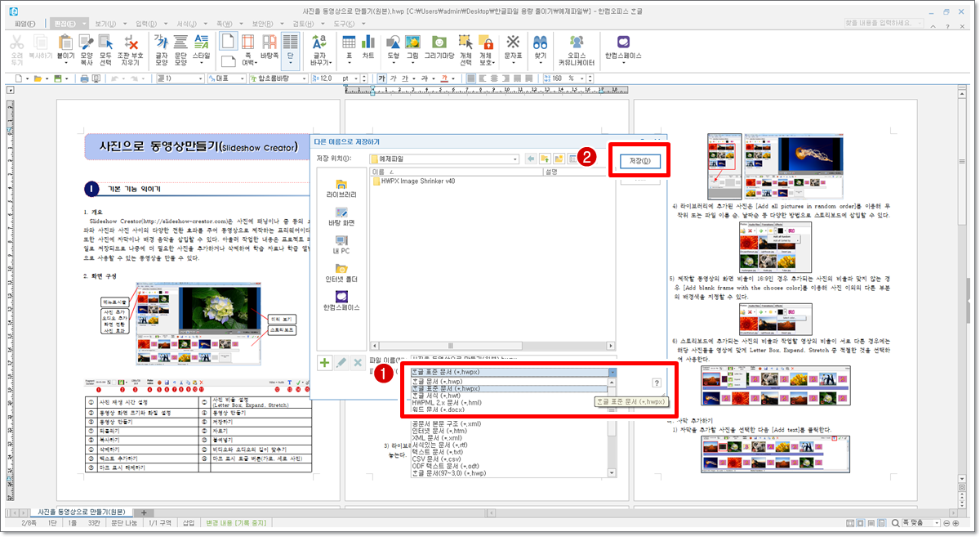Toggle 변경 내용 [기록 중지] tracking

click(236, 523)
